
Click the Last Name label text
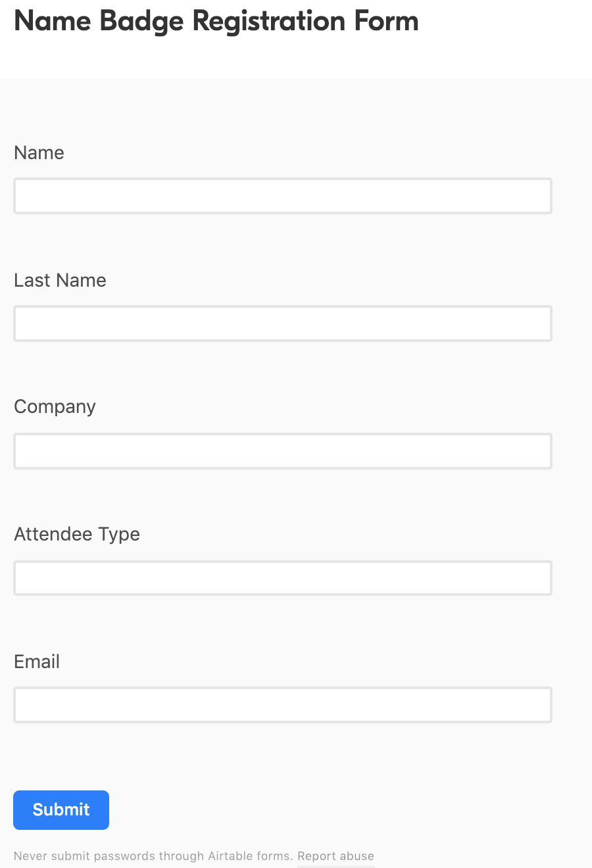point(60,280)
